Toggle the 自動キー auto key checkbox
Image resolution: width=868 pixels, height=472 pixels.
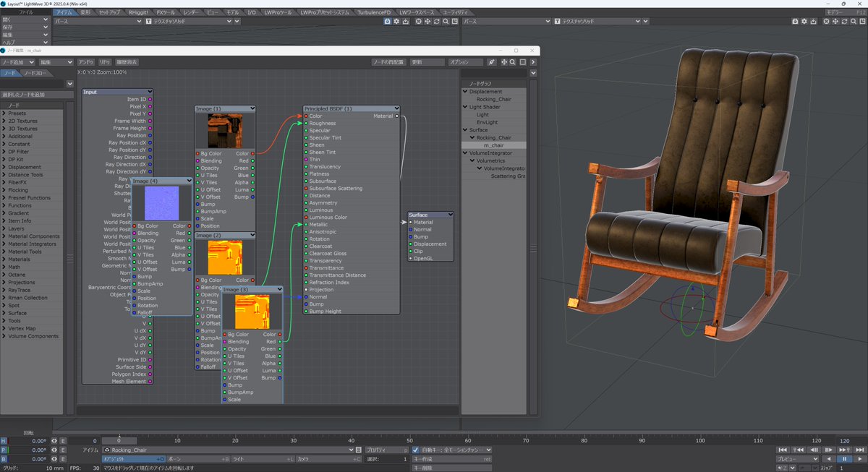(x=415, y=450)
